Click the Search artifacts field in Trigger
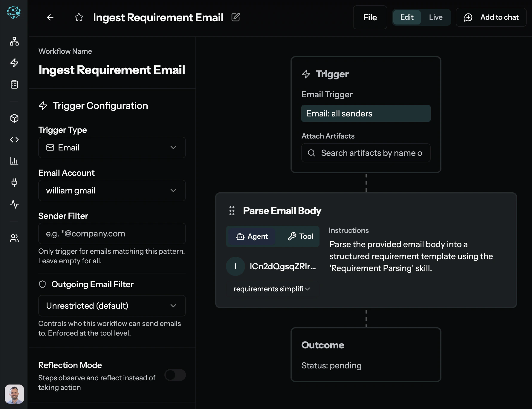Screen dimensions: 532x409 point(365,153)
